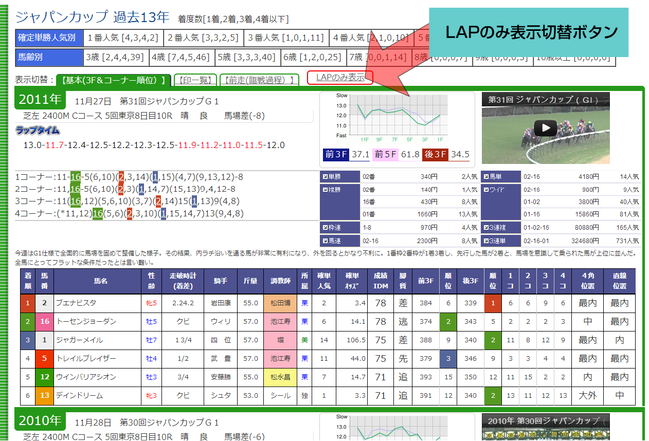Screen dimensions: 649x441
Task: Switch to the 印一覧 view tab
Action: 195,80
